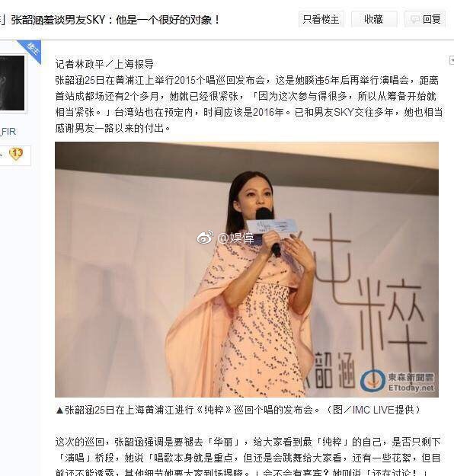
Task: Click the 记者林政平／上海报导 byline text
Action: (104, 64)
